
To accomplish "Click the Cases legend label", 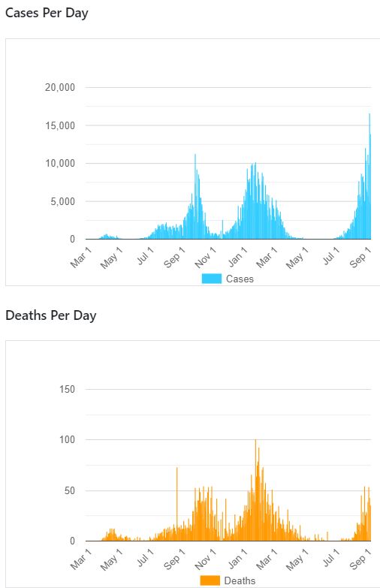I will pyautogui.click(x=240, y=279).
